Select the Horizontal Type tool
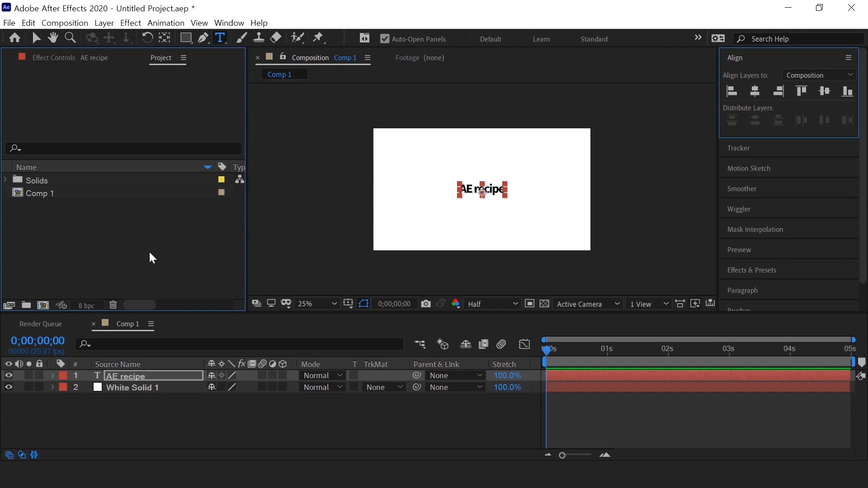This screenshot has width=868, height=488. click(x=220, y=38)
